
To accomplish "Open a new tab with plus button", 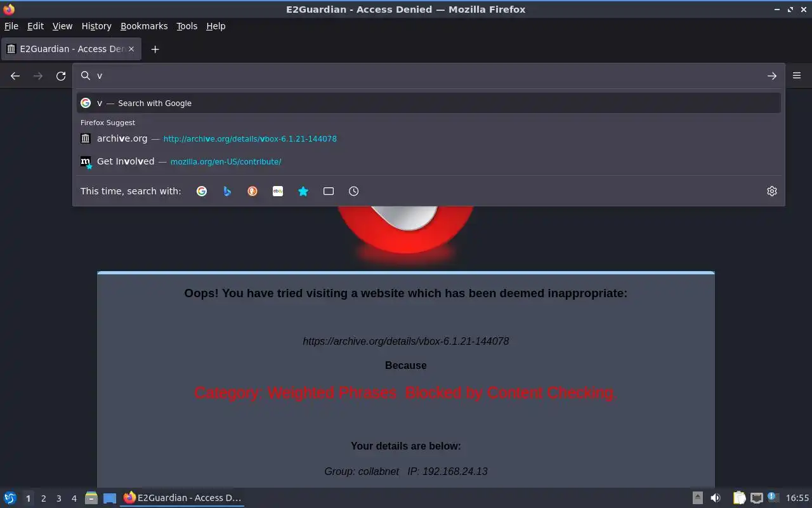I will 155,49.
